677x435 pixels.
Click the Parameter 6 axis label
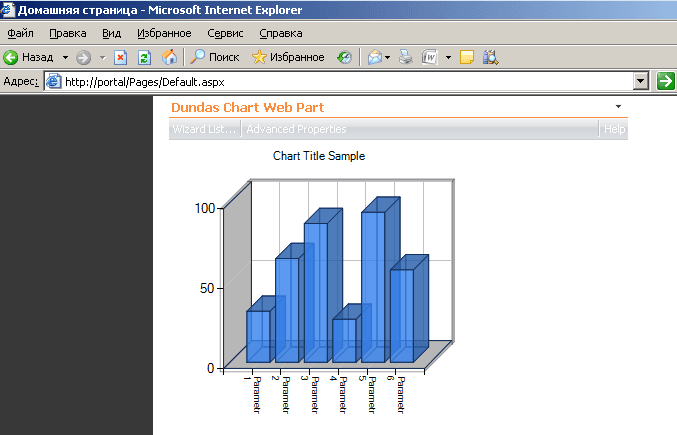tap(396, 395)
